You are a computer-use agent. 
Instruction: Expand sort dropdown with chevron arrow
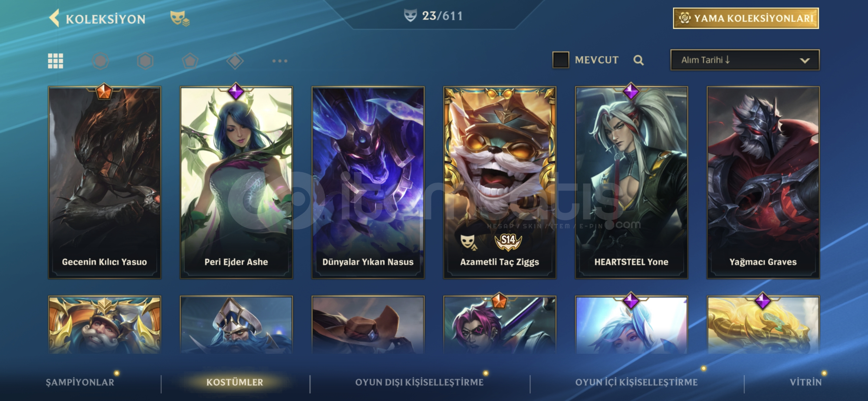805,61
